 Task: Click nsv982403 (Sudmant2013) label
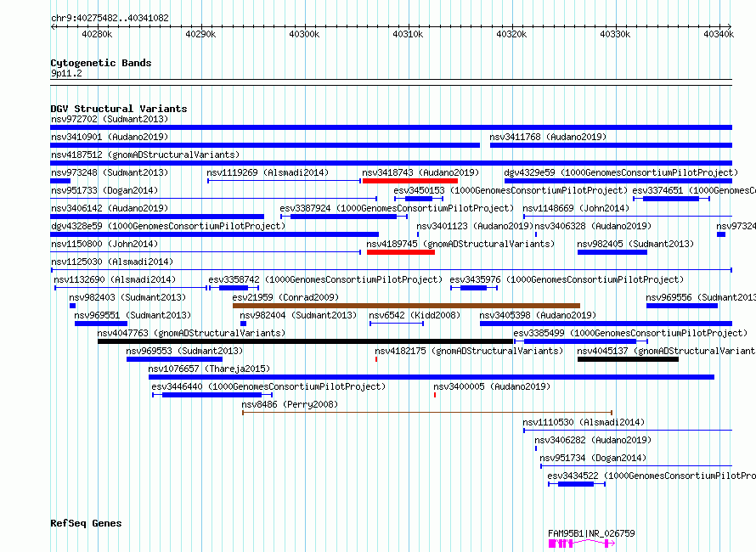pos(127,297)
